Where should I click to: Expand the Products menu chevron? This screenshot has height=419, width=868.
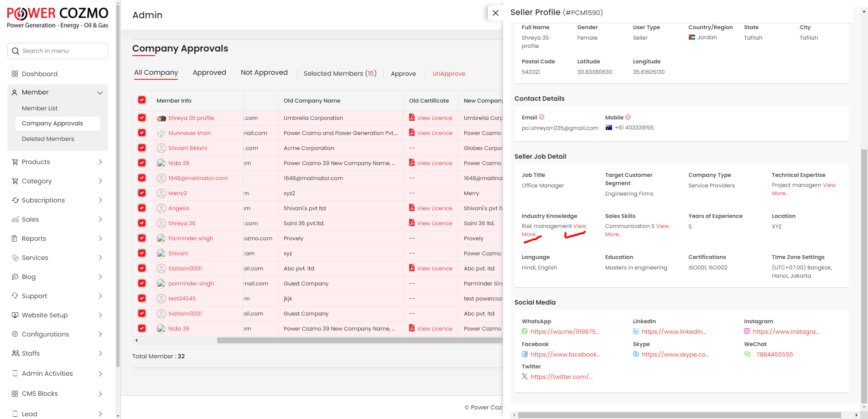pyautogui.click(x=100, y=162)
